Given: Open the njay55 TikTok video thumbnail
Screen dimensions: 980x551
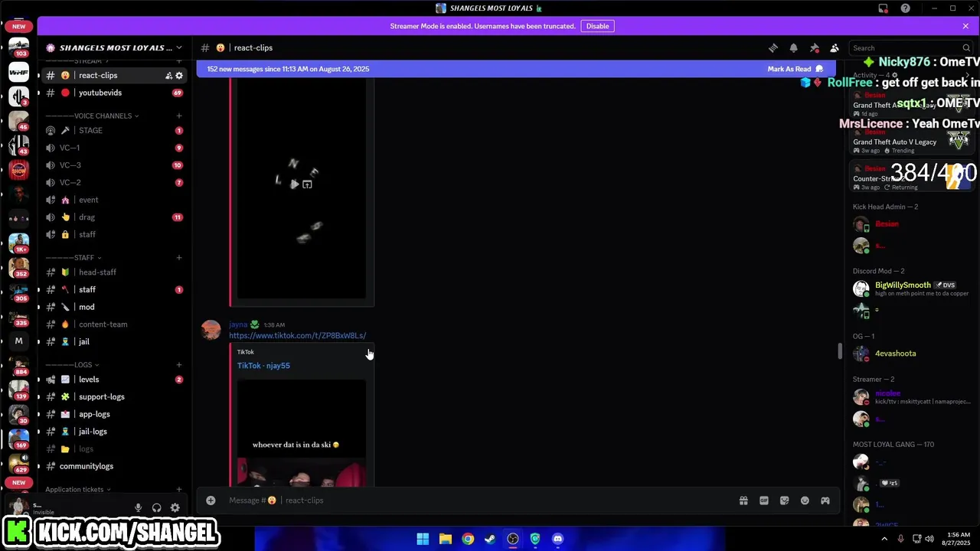Looking at the screenshot, I should point(301,432).
